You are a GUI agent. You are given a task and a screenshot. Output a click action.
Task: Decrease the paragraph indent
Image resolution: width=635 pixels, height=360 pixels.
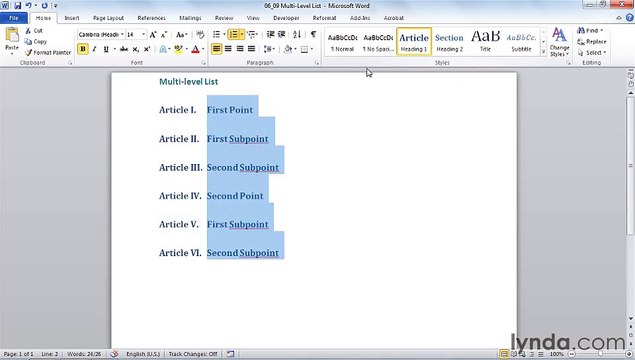point(270,35)
